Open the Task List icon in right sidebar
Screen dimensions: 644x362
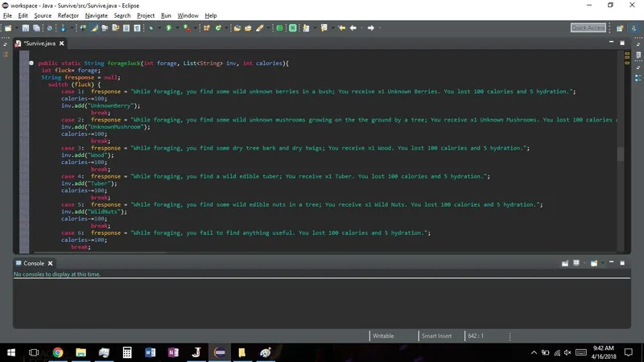[x=638, y=55]
